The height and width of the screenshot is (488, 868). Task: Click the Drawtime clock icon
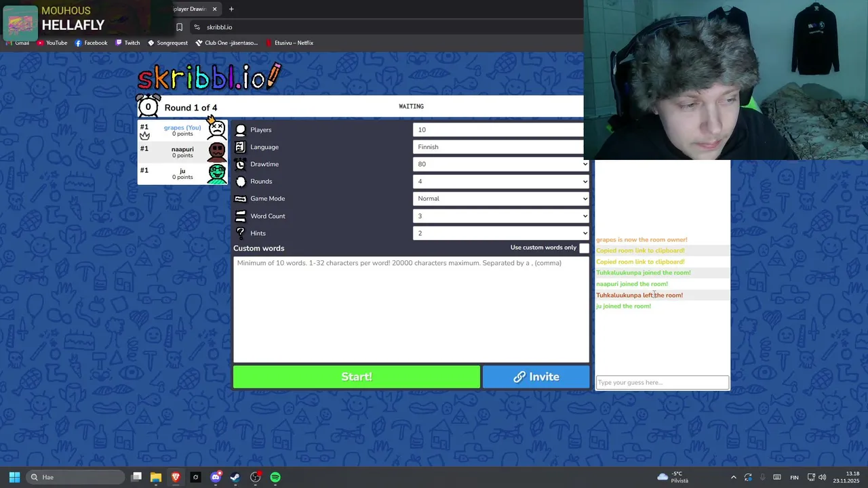coord(240,164)
